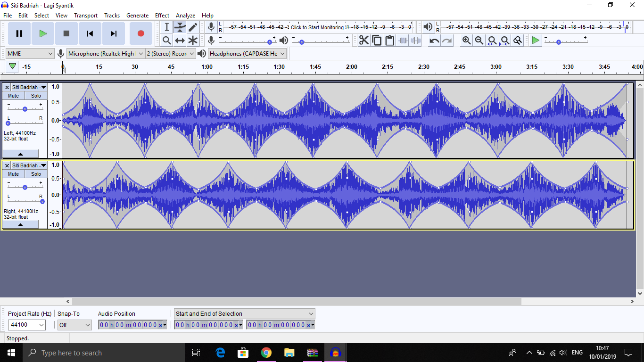Viewport: 644px width, 362px height.
Task: Click the Multi-Tool asterisk icon
Action: [x=193, y=41]
